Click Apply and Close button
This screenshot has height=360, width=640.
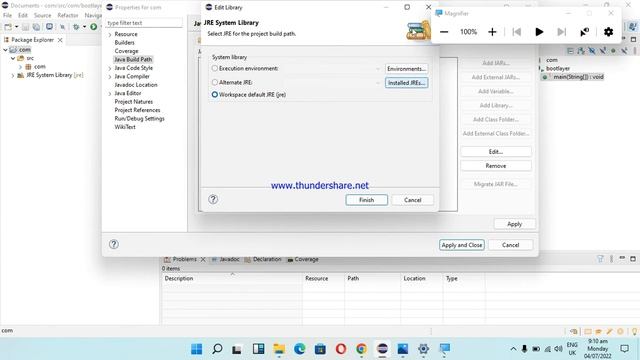[x=462, y=245]
